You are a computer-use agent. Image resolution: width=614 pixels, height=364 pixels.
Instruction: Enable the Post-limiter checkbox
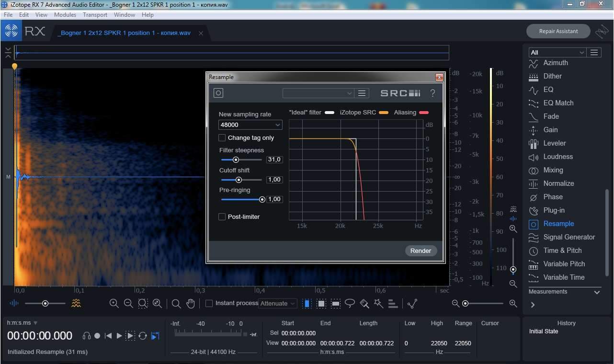222,217
